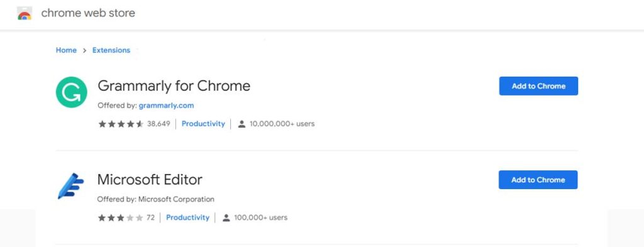Click the 72 ratings count

point(151,217)
